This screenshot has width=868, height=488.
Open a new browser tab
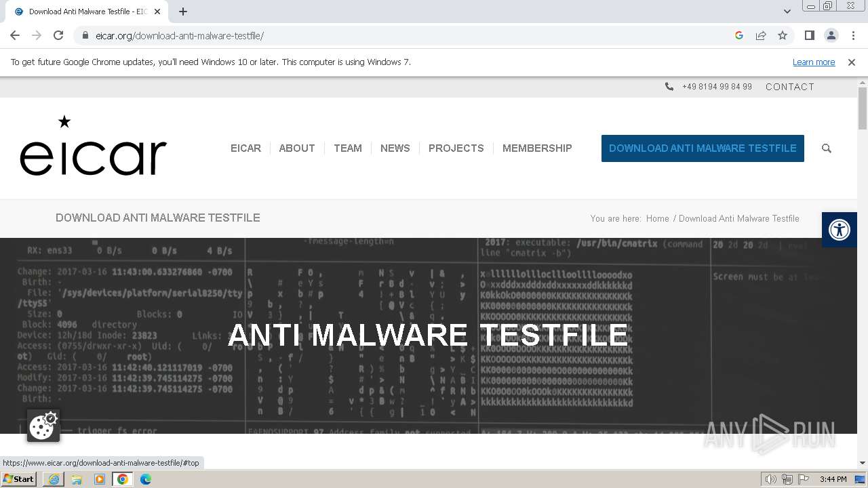click(x=183, y=12)
